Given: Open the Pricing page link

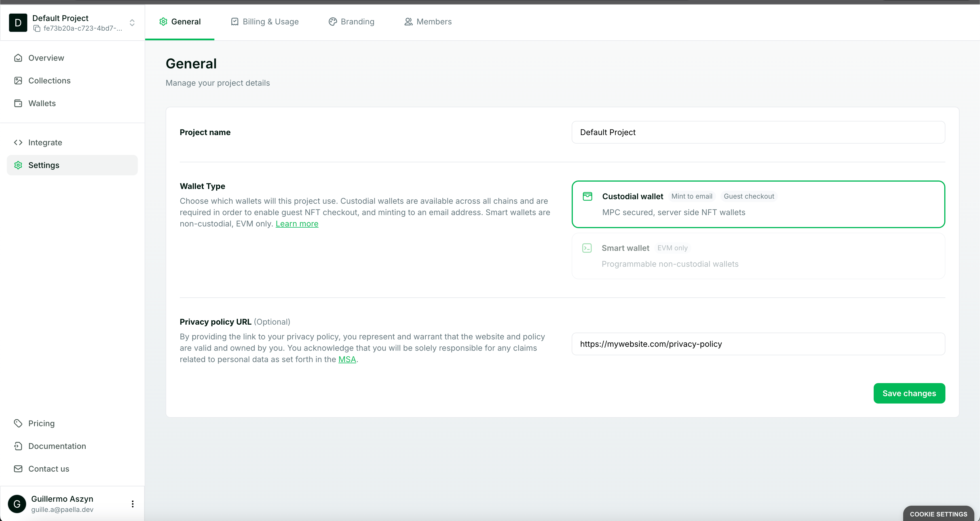Looking at the screenshot, I should (72, 423).
